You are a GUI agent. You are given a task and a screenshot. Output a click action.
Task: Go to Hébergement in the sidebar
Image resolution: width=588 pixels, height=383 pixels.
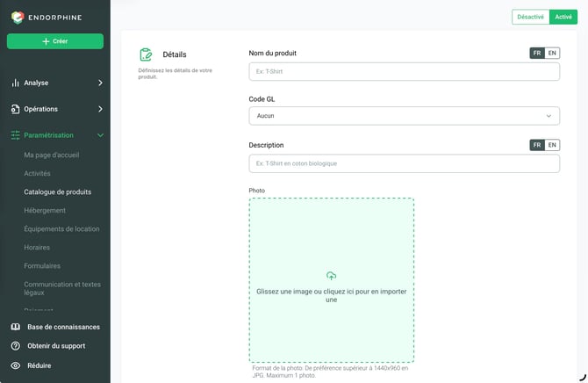pos(45,210)
